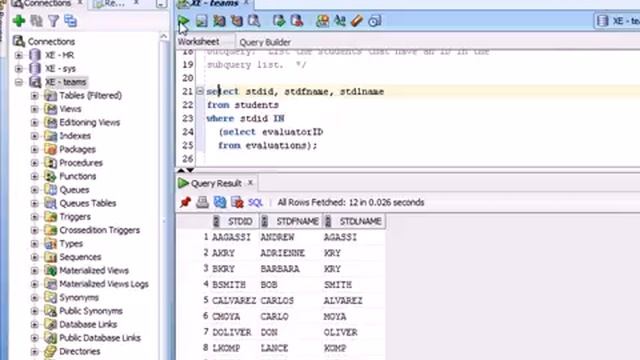
Task: Select the Query Result tab
Action: click(216, 183)
